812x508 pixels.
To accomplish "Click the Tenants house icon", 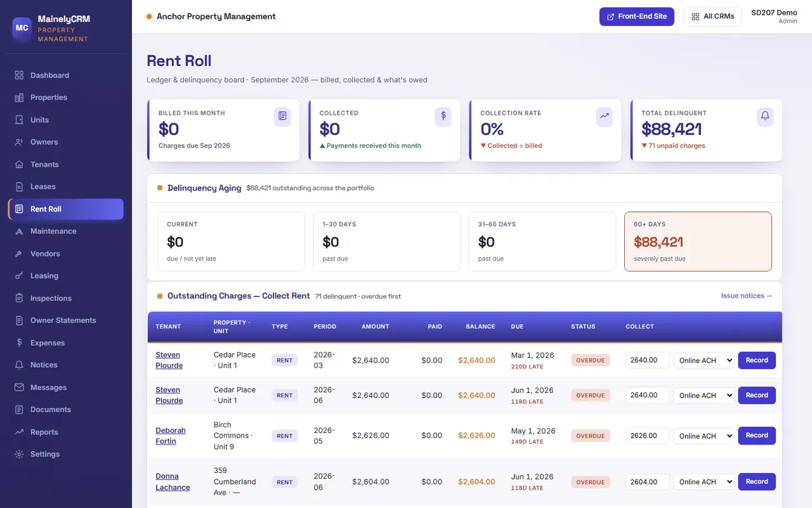I will (19, 164).
